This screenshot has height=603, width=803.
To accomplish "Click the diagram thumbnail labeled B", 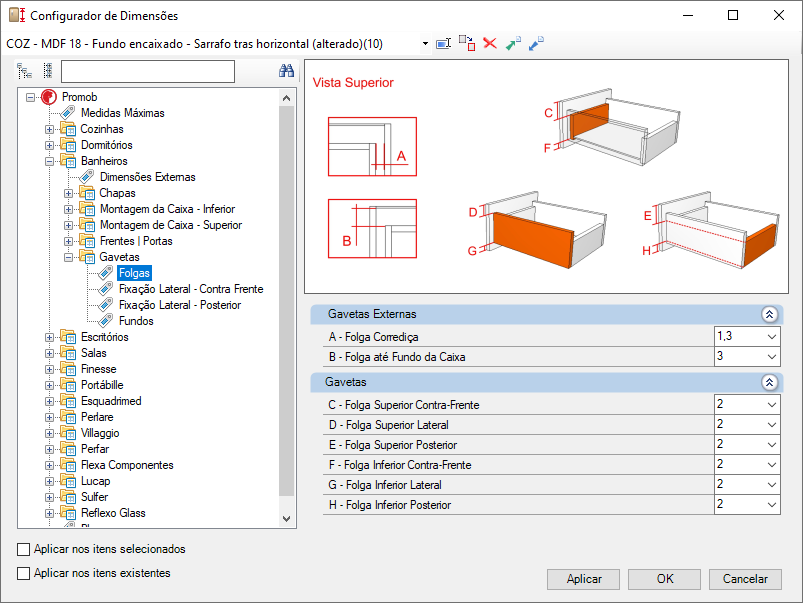I will (x=372, y=228).
